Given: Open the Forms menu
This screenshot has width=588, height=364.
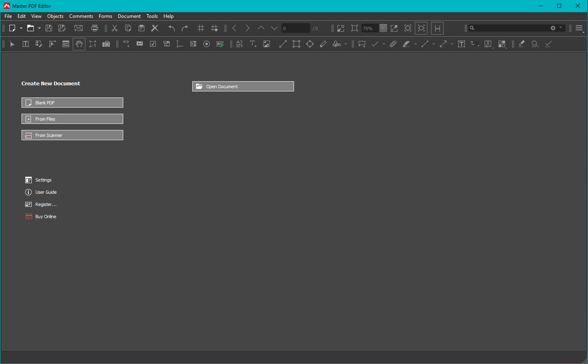Looking at the screenshot, I should point(105,16).
